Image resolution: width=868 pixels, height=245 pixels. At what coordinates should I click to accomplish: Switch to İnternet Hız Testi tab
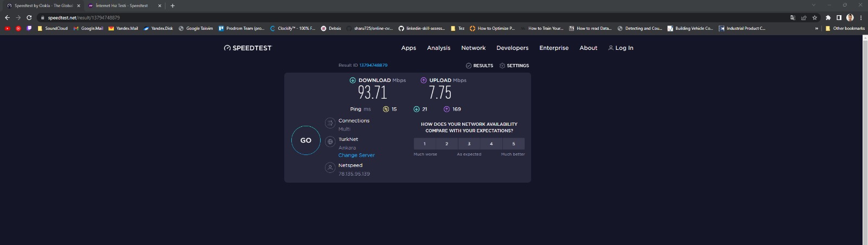coord(122,5)
